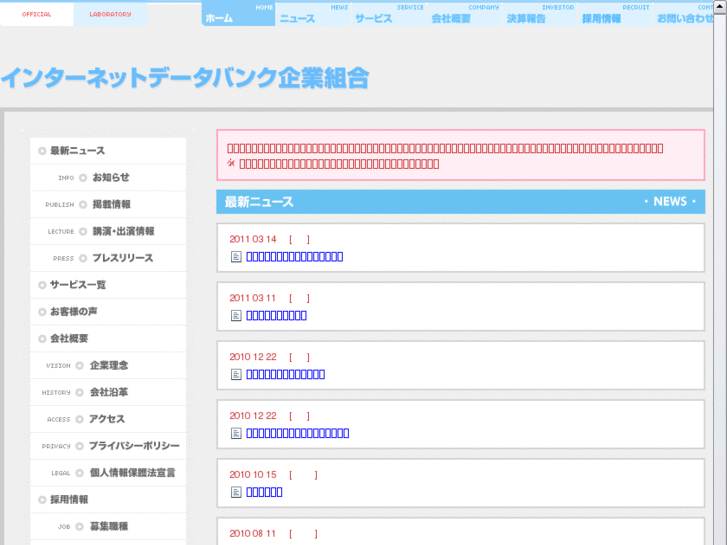This screenshot has width=727, height=545.
Task: Click the bullet icon beside 採用情報 sidebar item
Action: tap(42, 500)
